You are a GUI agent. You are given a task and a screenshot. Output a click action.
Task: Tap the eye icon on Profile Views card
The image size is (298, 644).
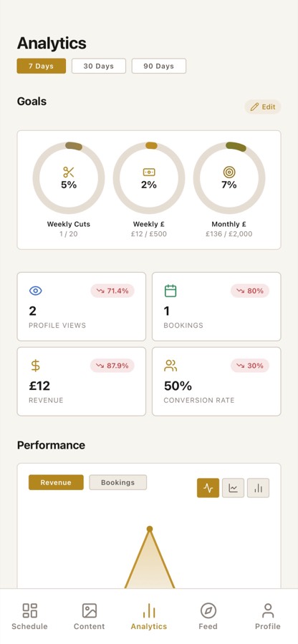(x=36, y=291)
